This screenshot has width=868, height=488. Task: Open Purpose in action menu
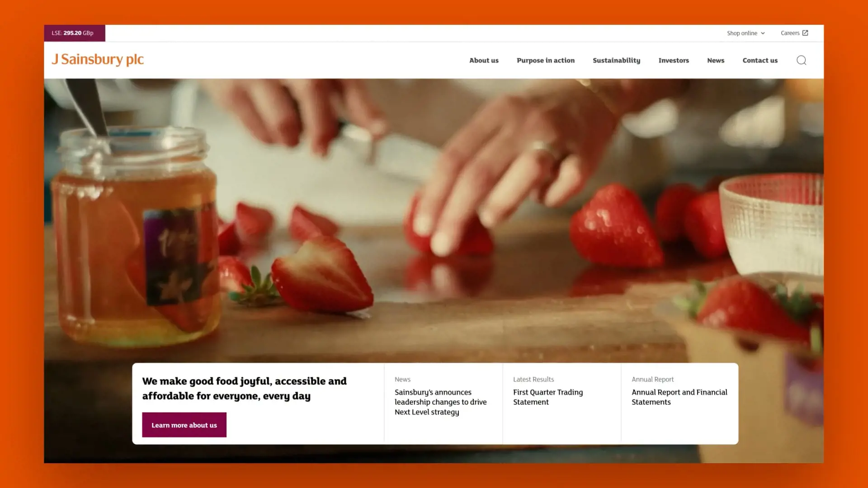click(546, 60)
